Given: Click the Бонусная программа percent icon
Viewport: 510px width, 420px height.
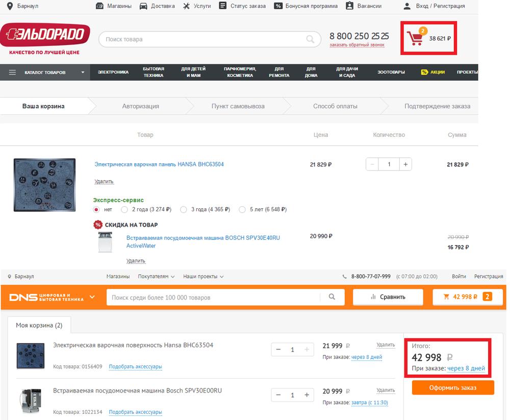Looking at the screenshot, I should click(278, 6).
